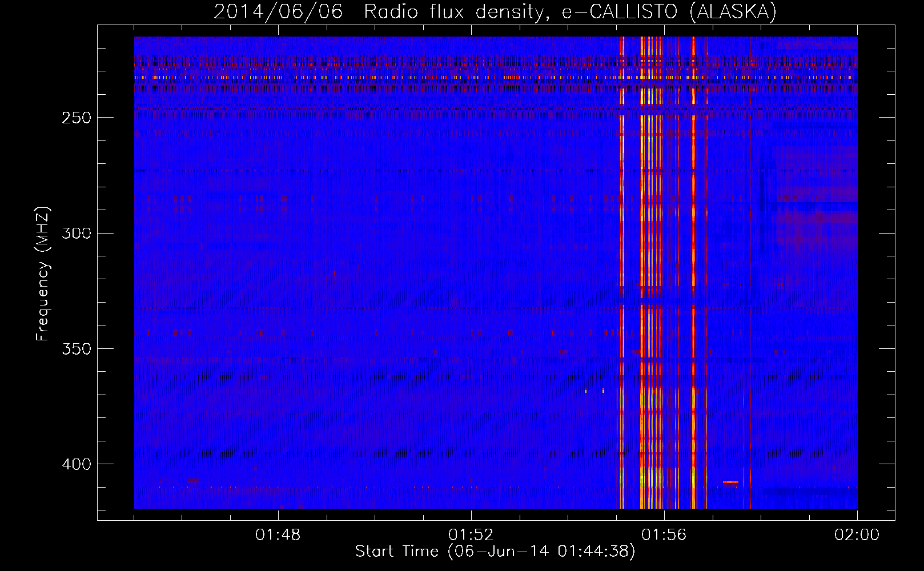Image resolution: width=924 pixels, height=571 pixels.
Task: Click the 01:48 time tick label
Action: click(278, 535)
